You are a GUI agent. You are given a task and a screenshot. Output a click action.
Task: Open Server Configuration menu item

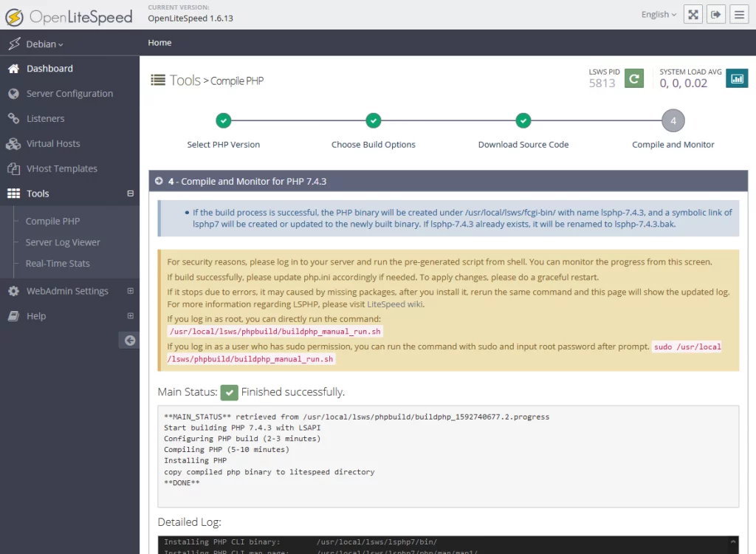(70, 94)
